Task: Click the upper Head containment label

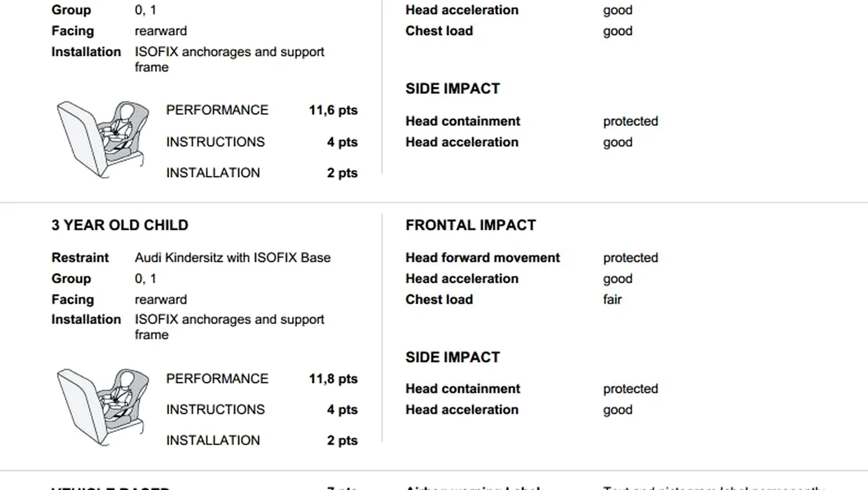Action: [x=462, y=121]
